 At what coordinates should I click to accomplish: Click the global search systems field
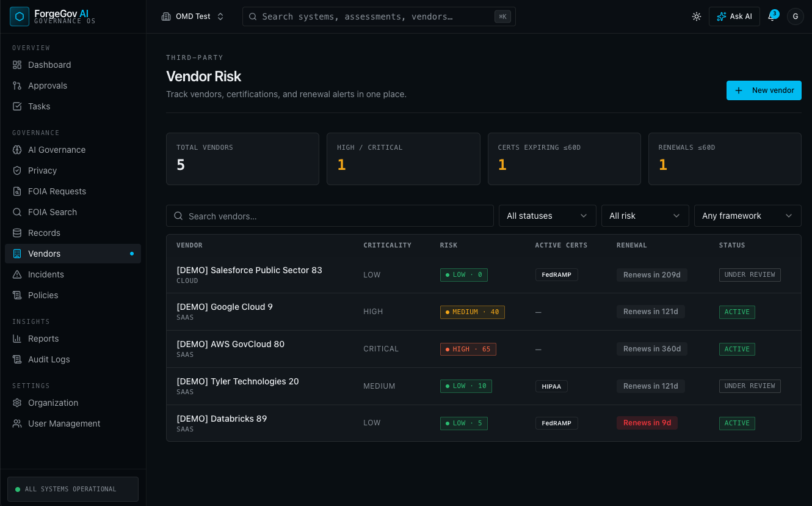point(379,16)
